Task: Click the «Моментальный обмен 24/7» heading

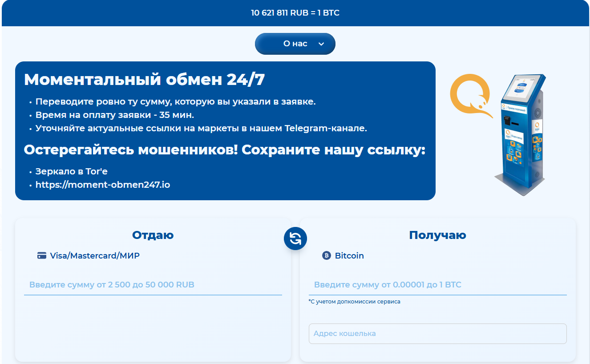Action: pyautogui.click(x=144, y=80)
